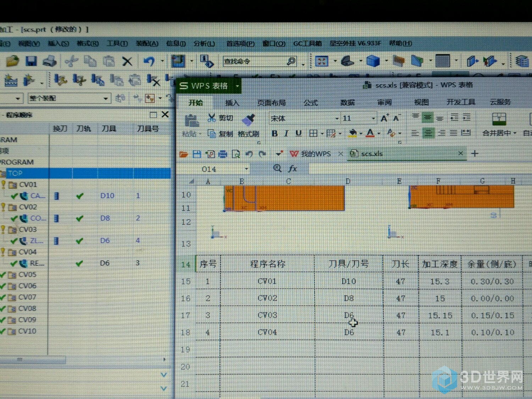532x399 pixels.
Task: Open the WPS 表格 application menu dropdown
Action: point(237,86)
